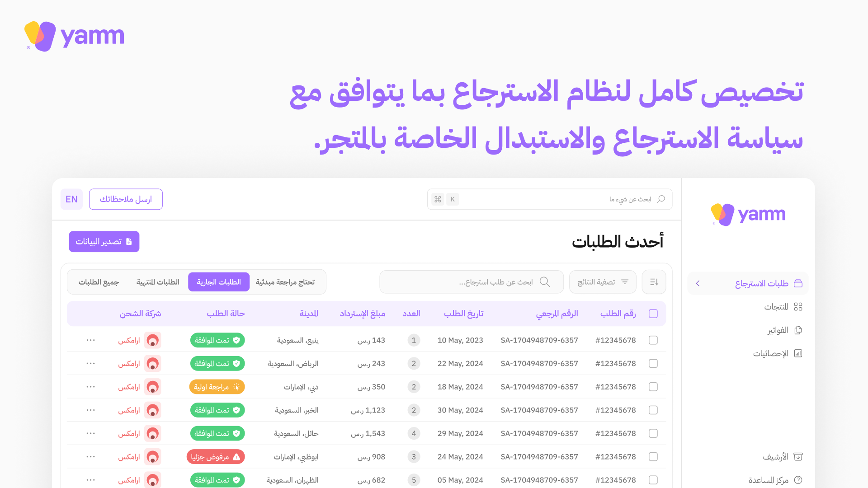
Task: Select the Needs initial review tab
Action: (x=285, y=282)
